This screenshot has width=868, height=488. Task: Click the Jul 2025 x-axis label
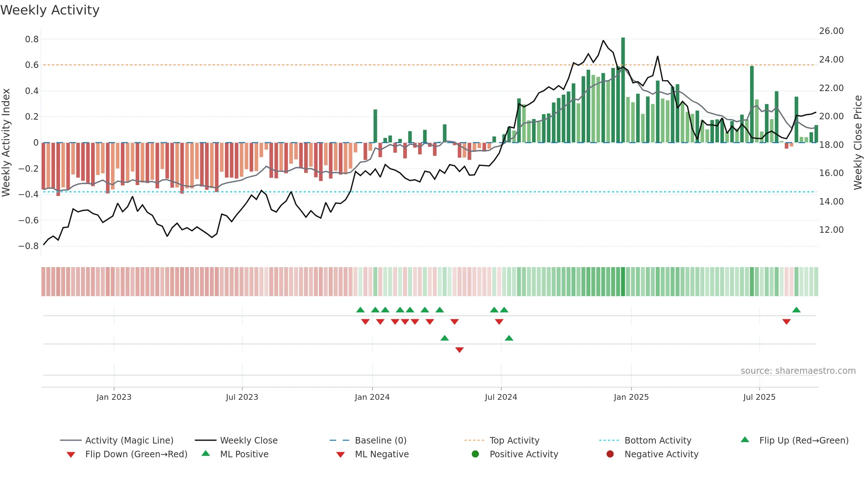759,397
